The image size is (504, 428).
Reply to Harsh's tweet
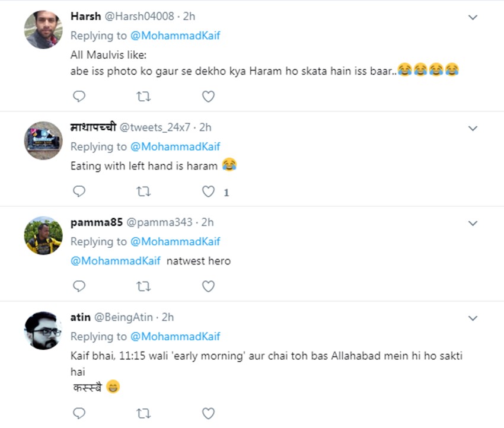pos(79,97)
